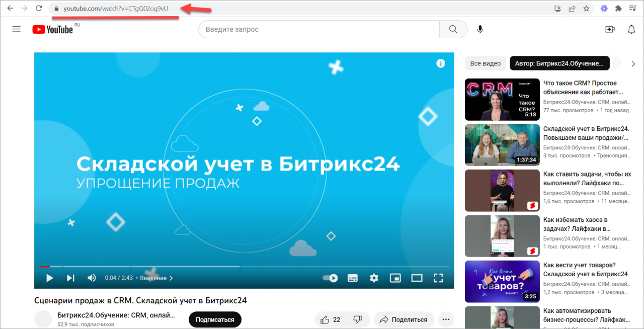This screenshot has width=644, height=329.
Task: Open title Как избежать хаоса в задачах
Action: pyautogui.click(x=577, y=224)
